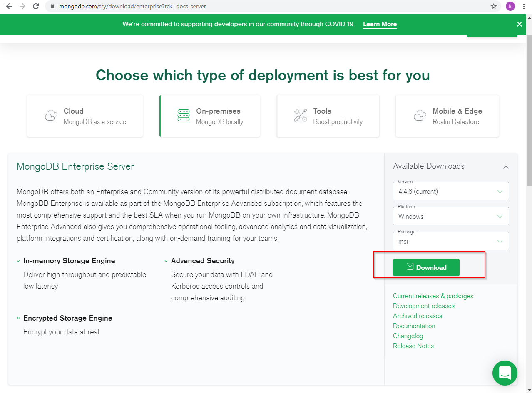The image size is (532, 393).
Task: Click the padlock site security icon
Action: tap(52, 7)
